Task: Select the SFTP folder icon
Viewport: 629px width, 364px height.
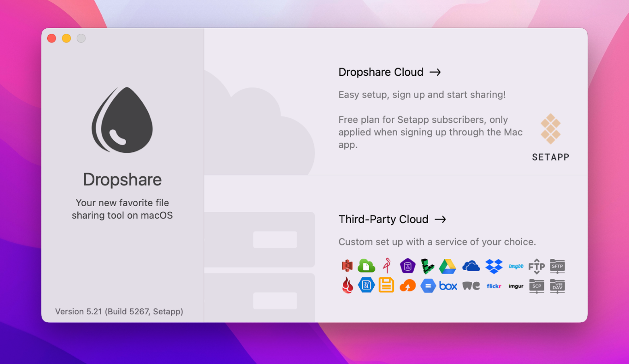Action: click(x=557, y=266)
